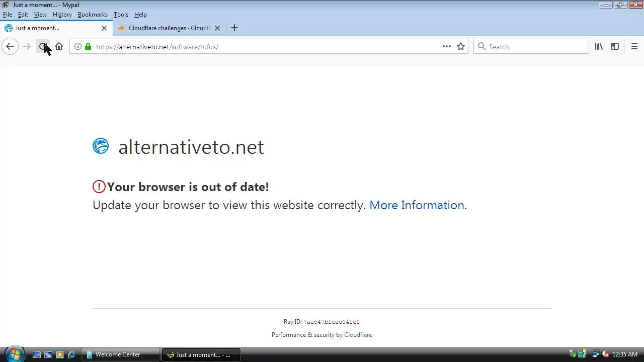Click the Ray ID value text
Viewport: 644px width, 362px height.
tap(331, 322)
